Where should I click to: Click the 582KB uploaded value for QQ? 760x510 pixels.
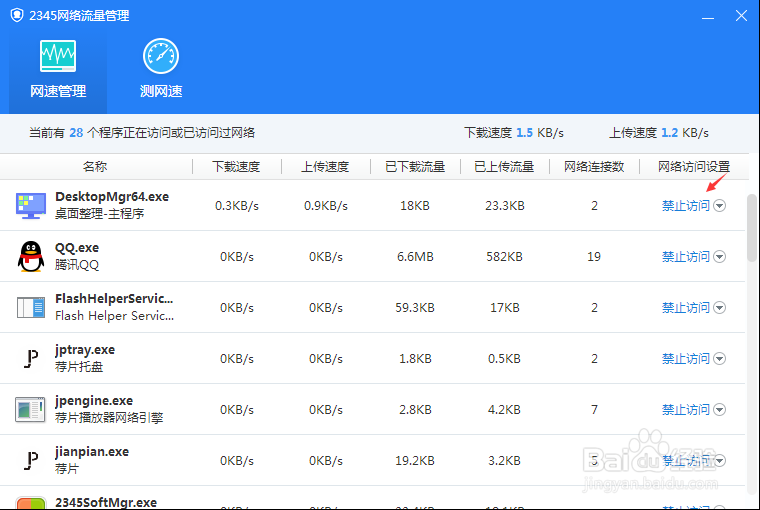[504, 256]
